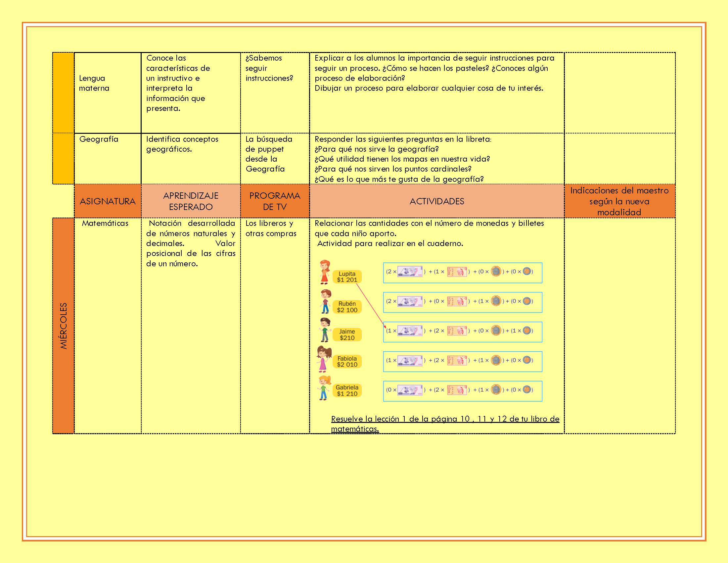The height and width of the screenshot is (563, 728).
Task: Click the Fabiola girl character illustration
Action: coord(324,359)
